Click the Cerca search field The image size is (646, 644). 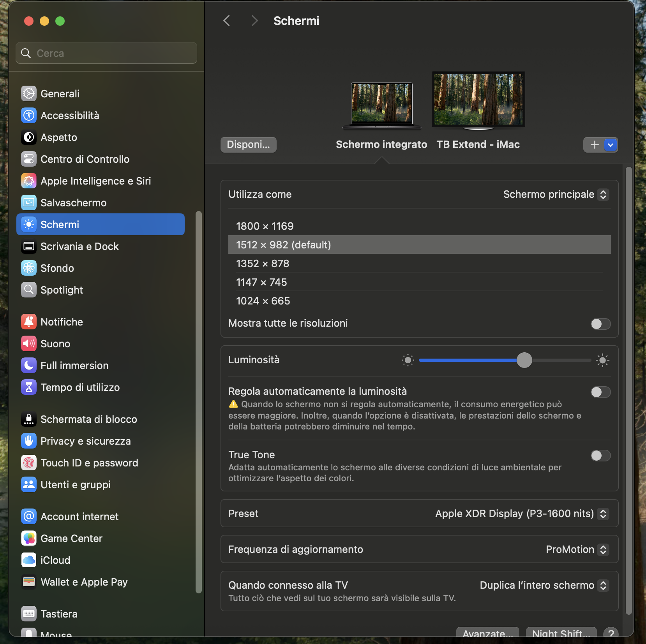106,53
